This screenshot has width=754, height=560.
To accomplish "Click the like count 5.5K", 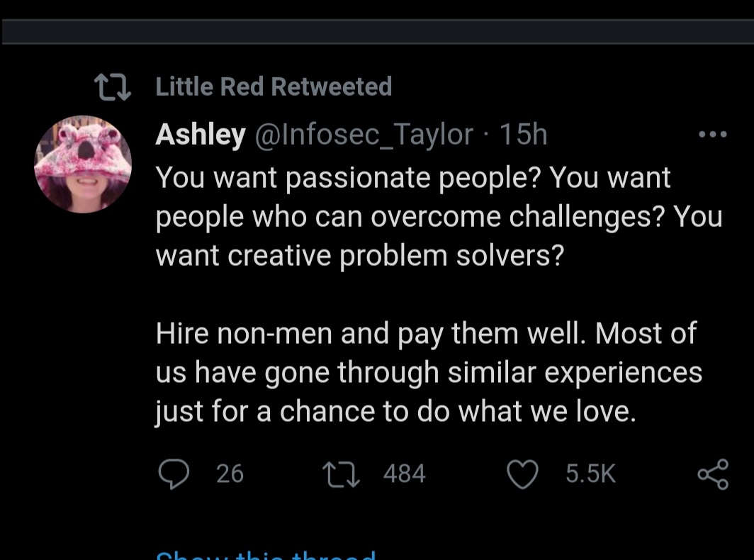I will [590, 474].
